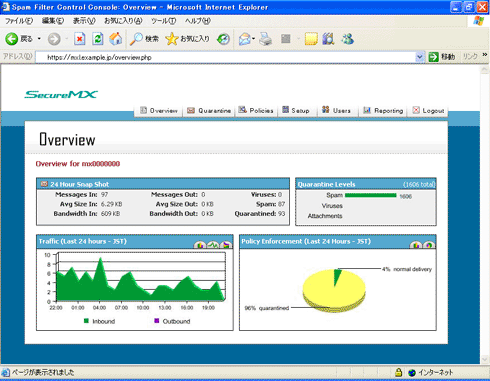Image resolution: width=490 pixels, height=381 pixels.
Task: Select line chart view in Traffic panel
Action: (213, 245)
